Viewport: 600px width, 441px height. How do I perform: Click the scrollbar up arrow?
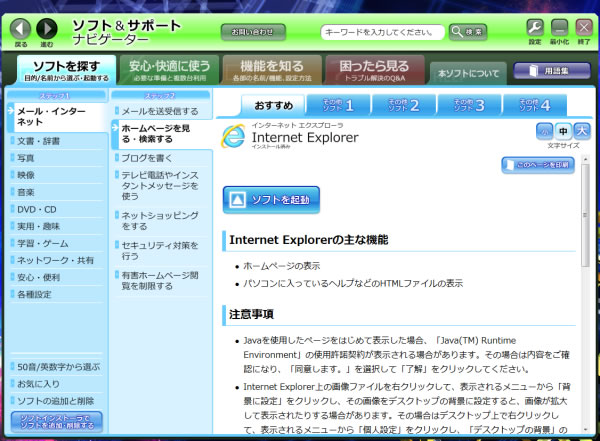point(585,158)
